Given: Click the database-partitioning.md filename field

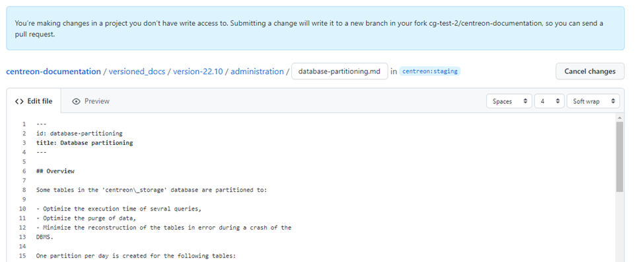Looking at the screenshot, I should [x=340, y=71].
